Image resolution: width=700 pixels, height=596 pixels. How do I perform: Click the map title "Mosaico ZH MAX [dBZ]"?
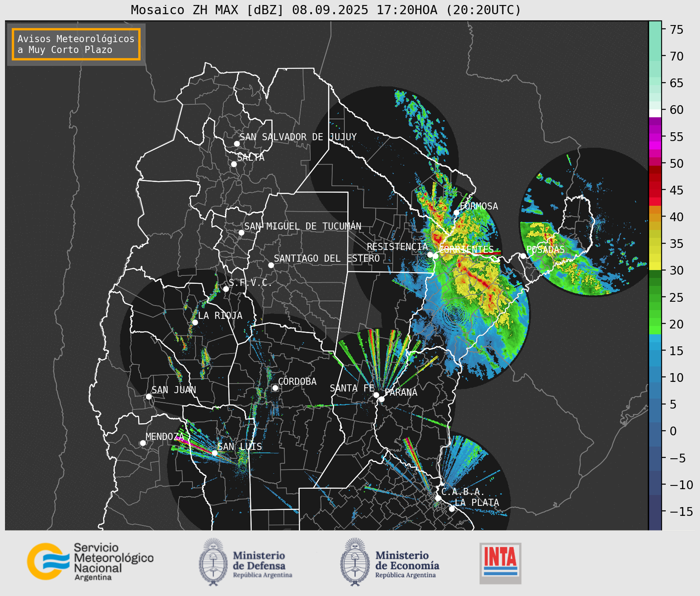pos(207,10)
